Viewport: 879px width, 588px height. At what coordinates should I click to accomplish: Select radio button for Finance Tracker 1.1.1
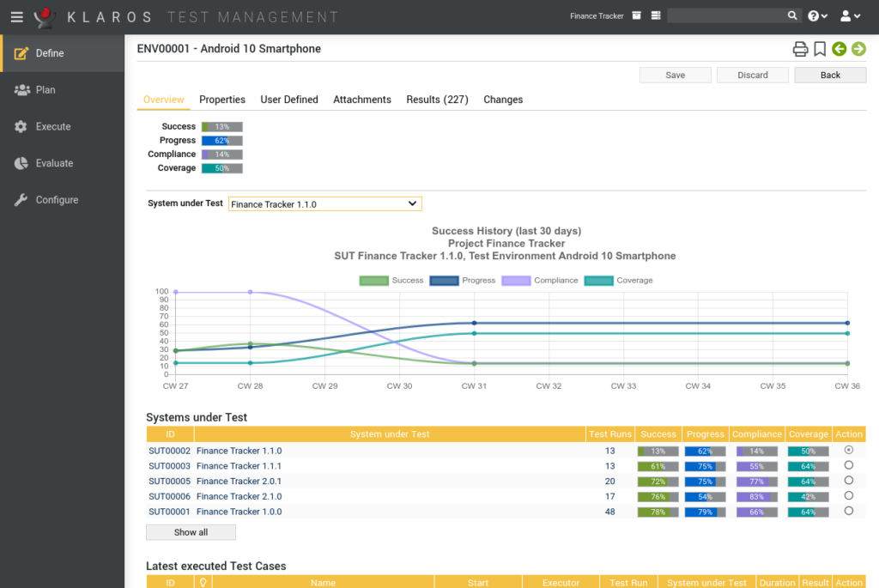click(849, 465)
